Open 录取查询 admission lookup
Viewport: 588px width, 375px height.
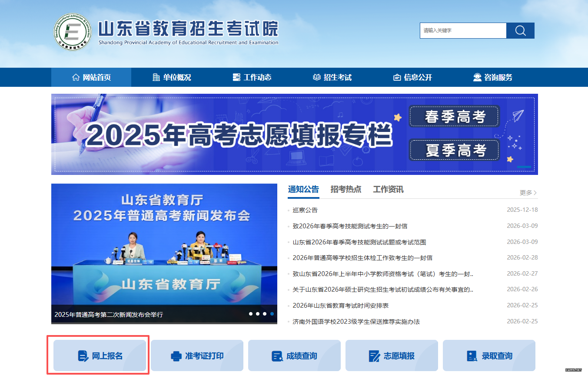(489, 356)
